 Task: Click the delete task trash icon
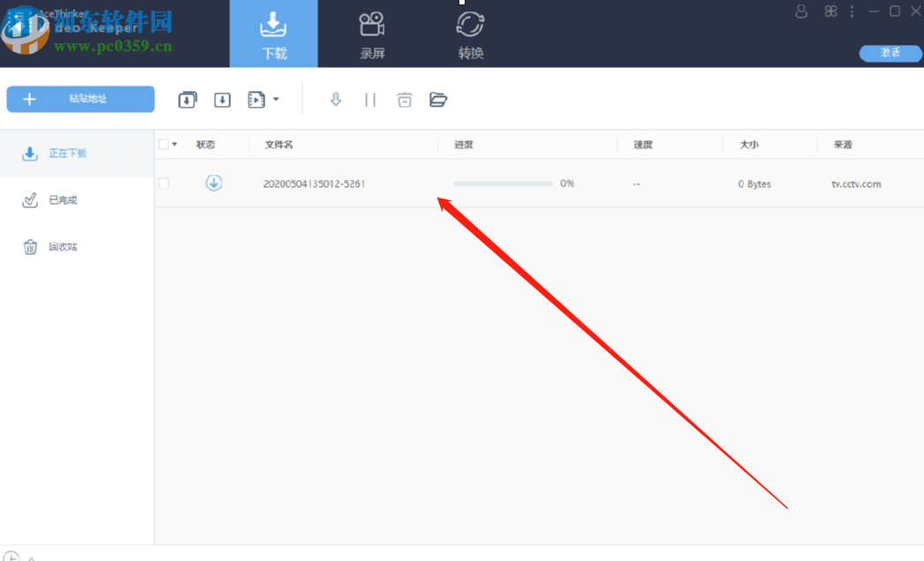(404, 100)
